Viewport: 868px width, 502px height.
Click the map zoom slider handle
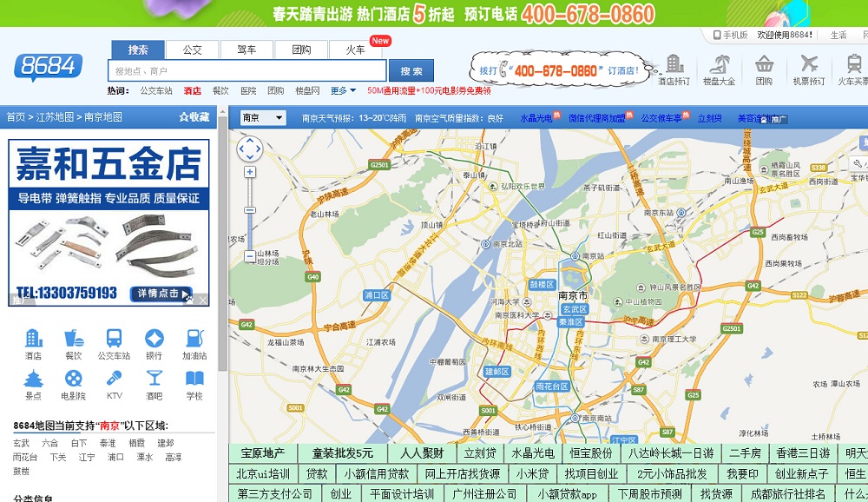pyautogui.click(x=250, y=210)
